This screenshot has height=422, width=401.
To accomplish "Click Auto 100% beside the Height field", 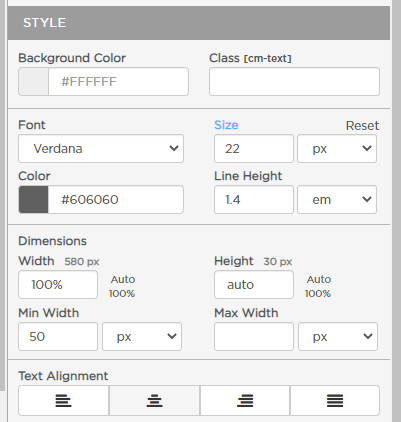I will 318,286.
